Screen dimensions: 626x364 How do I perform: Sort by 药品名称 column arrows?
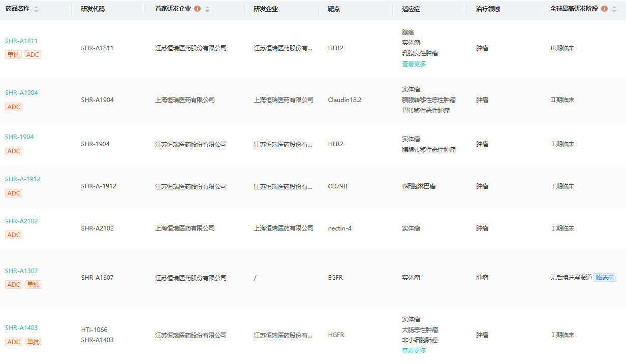pos(36,10)
